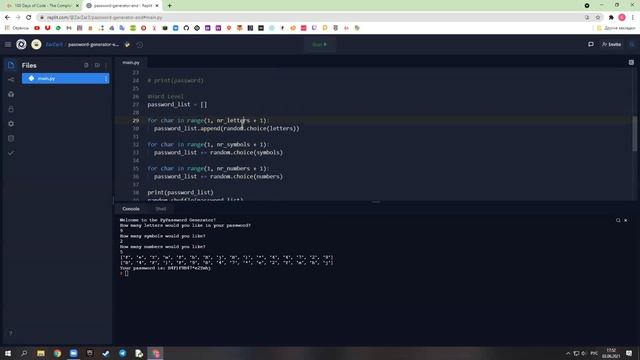
Task: Open the chat icon in the Replit header
Action: [591, 44]
